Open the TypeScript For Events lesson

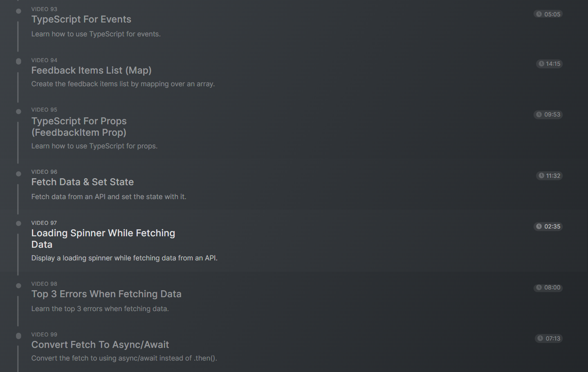pyautogui.click(x=81, y=19)
